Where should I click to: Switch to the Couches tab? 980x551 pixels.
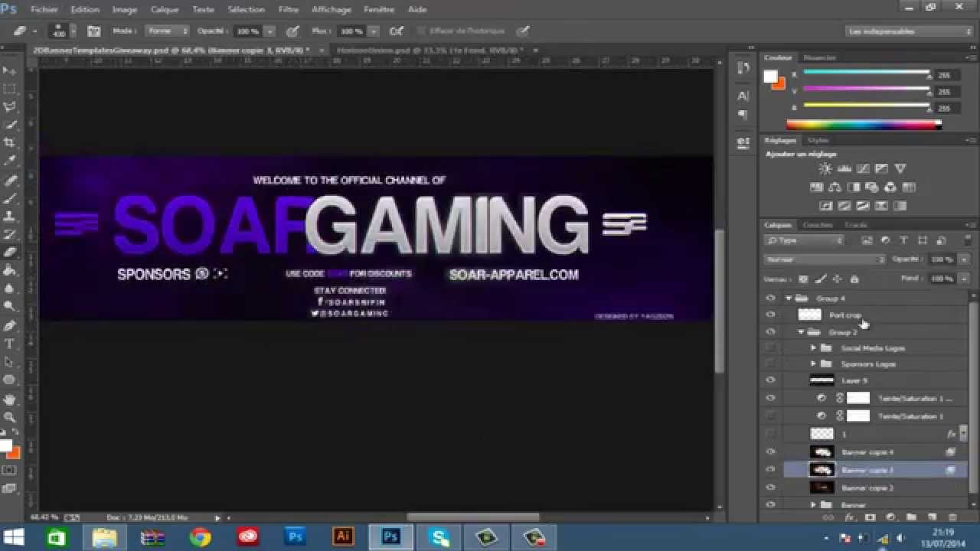pos(818,225)
